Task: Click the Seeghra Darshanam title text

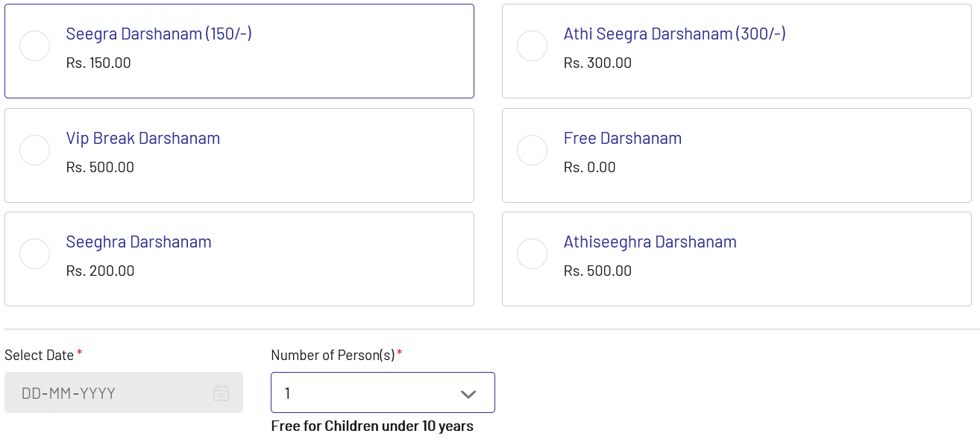Action: (139, 242)
